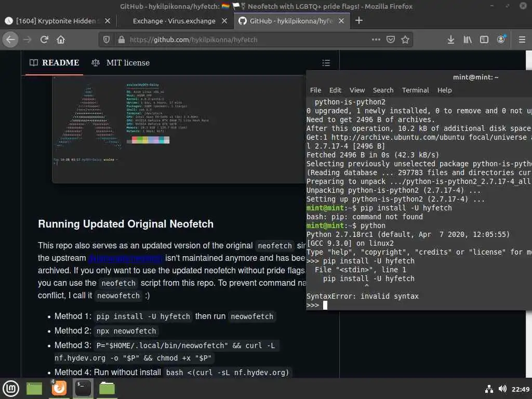This screenshot has height=399, width=532.
Task: Save page to Pocket
Action: point(391,39)
